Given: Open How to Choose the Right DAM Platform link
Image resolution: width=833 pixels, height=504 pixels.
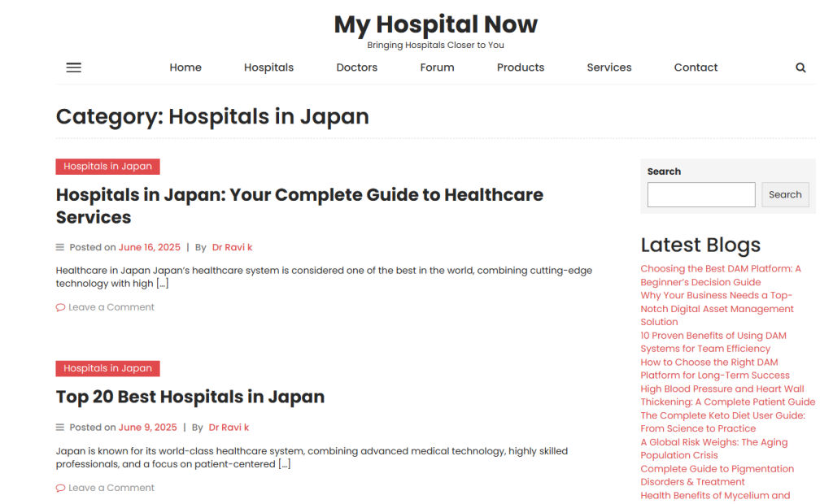Looking at the screenshot, I should coord(715,368).
